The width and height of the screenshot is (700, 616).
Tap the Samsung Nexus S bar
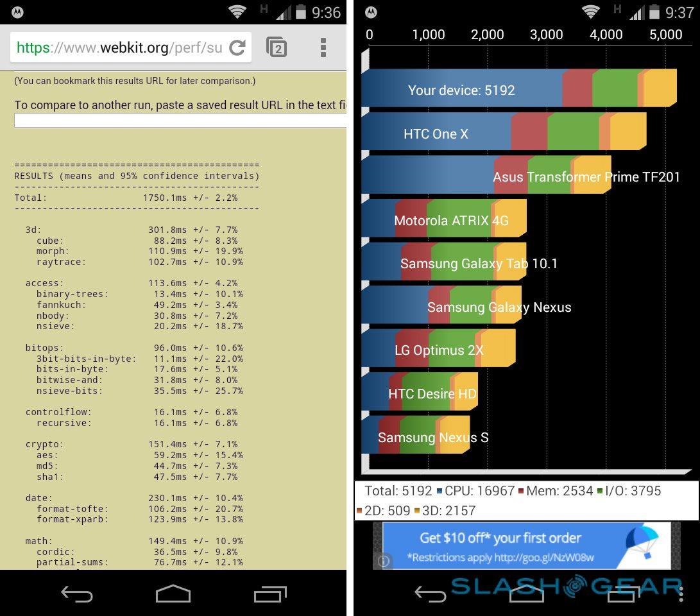(416, 437)
